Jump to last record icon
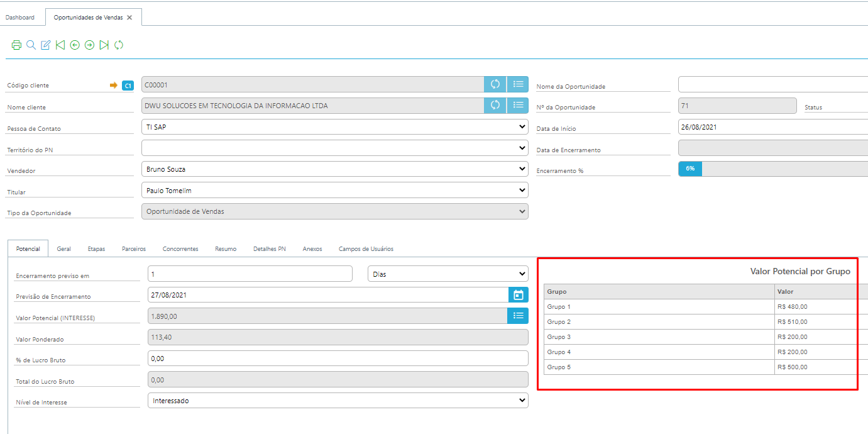The height and width of the screenshot is (434, 868). (x=104, y=45)
